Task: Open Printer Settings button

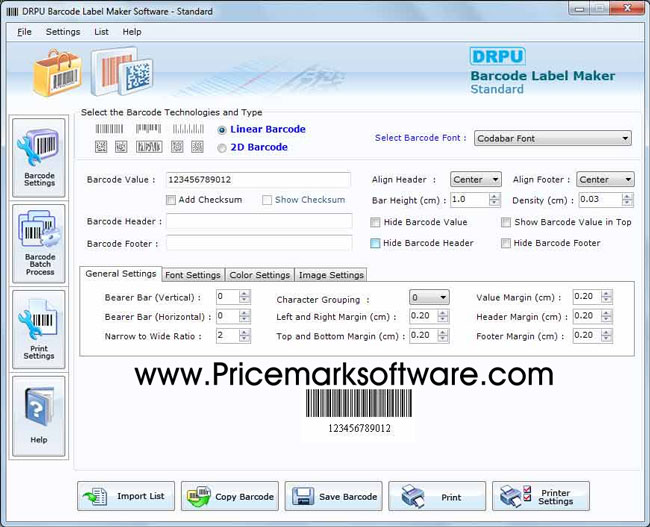Action: (x=541, y=496)
